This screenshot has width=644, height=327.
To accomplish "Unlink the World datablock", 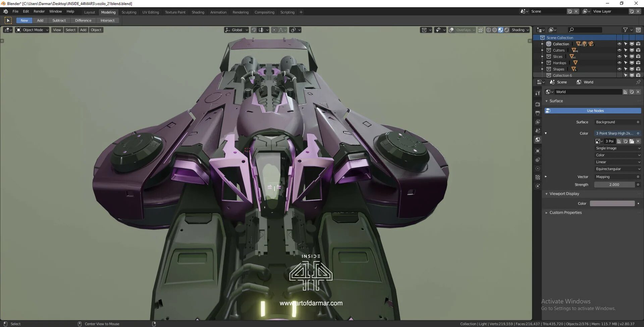I will pyautogui.click(x=638, y=92).
